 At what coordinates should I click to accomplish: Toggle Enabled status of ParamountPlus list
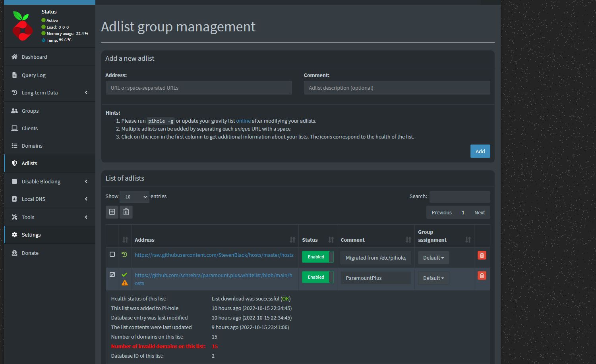click(318, 277)
